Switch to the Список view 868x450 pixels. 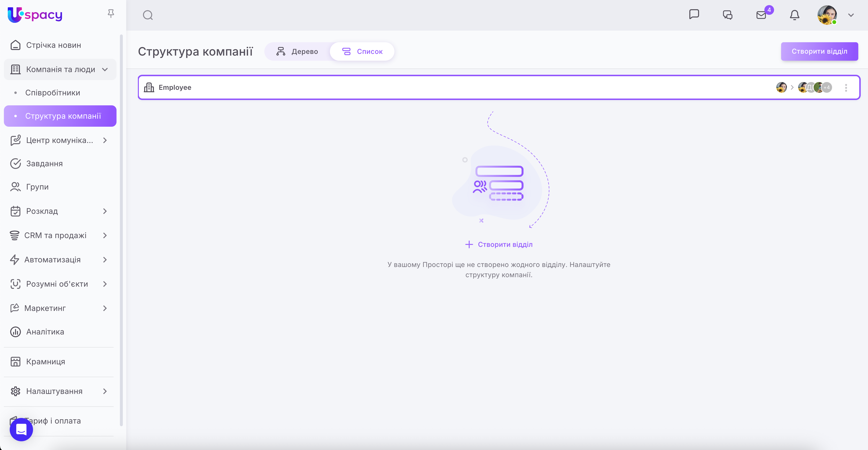(362, 51)
